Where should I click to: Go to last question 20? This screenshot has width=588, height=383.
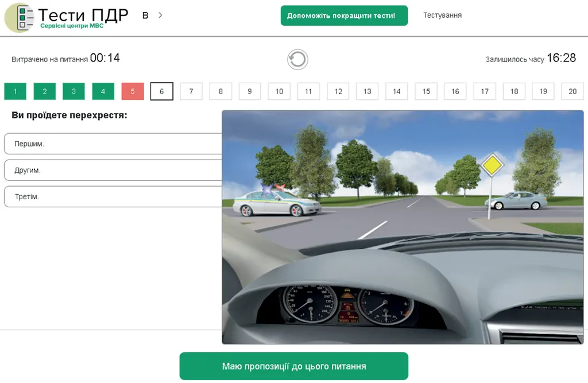[572, 91]
